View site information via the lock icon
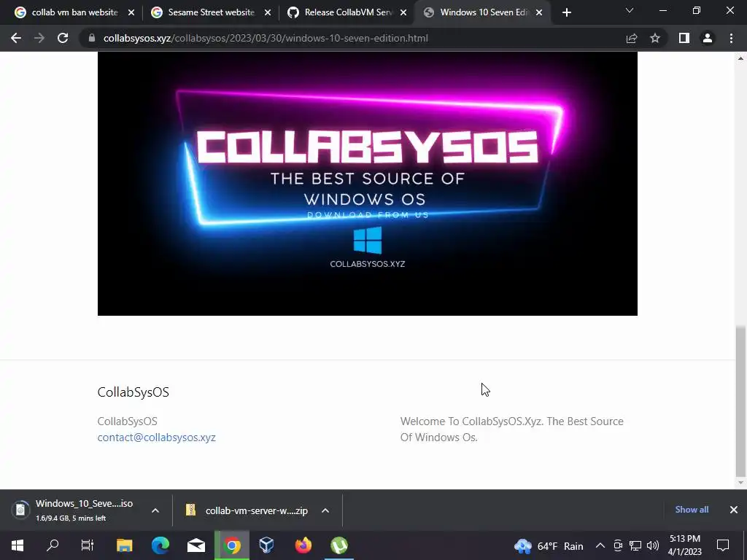747x560 pixels. pos(91,38)
